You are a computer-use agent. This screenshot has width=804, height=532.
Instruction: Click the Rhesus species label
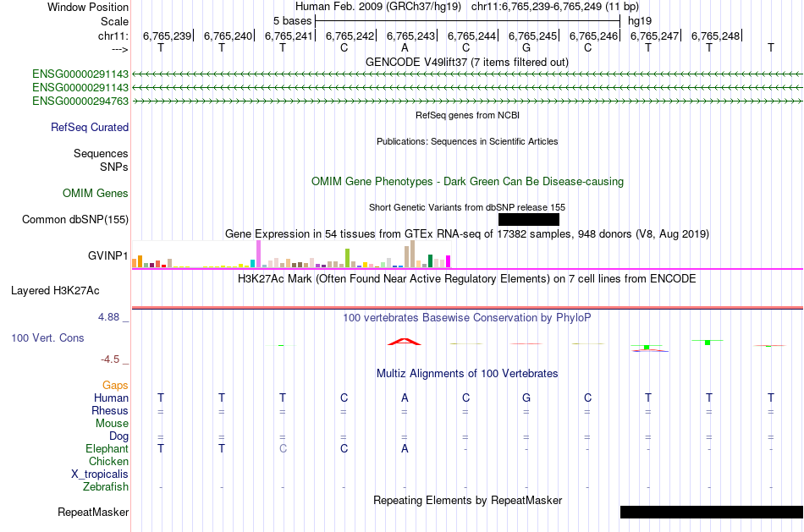pyautogui.click(x=110, y=410)
